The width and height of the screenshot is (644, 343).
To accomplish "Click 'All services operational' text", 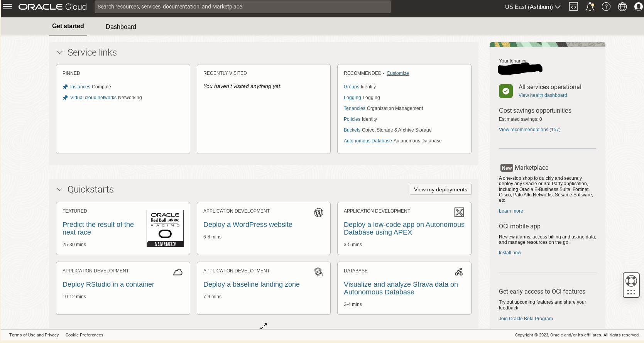I will (x=550, y=87).
